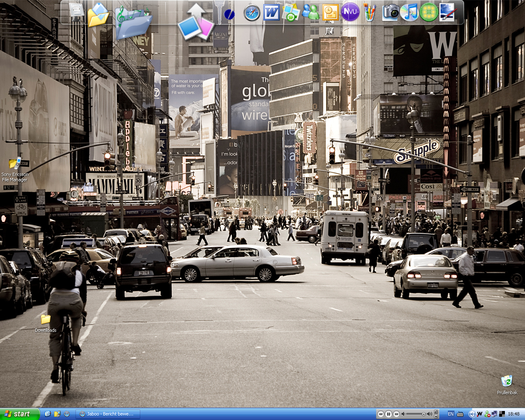This screenshot has height=420, width=525.
Task: Go to previous track in the taskbar player
Action: pyautogui.click(x=381, y=414)
